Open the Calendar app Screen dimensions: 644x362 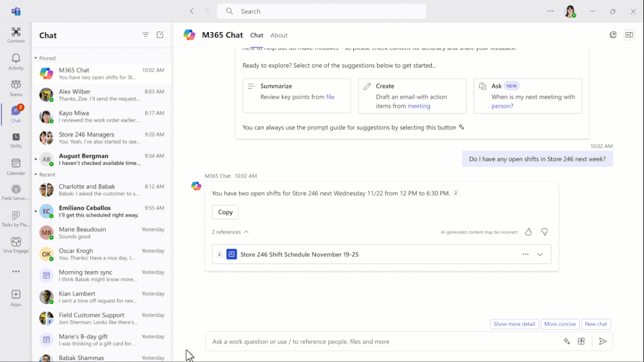15,167
